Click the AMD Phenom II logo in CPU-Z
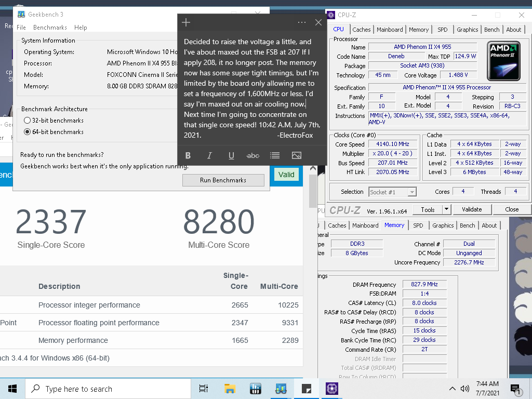 (503, 61)
